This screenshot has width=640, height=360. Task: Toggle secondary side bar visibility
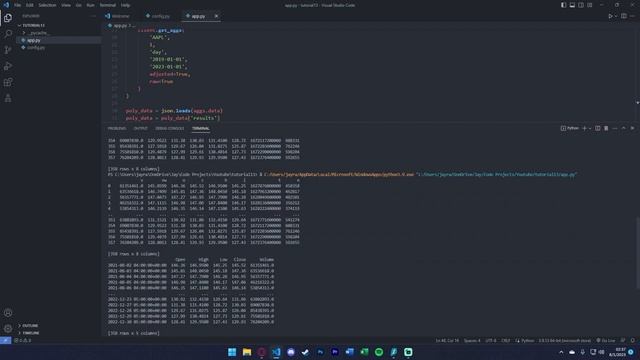(x=581, y=5)
